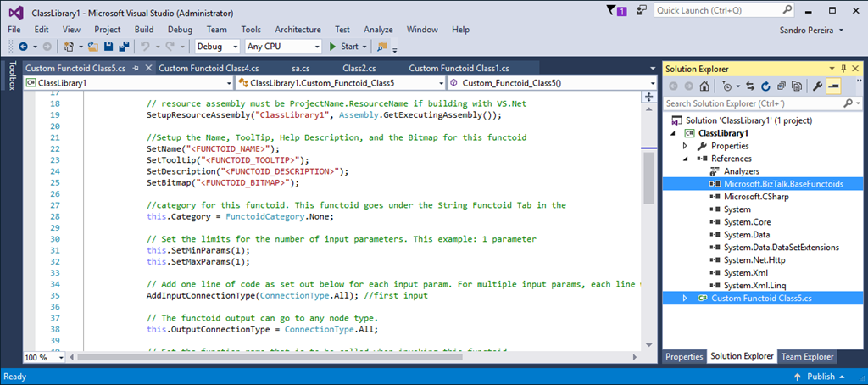Toggle Preview Selected Items button
The height and width of the screenshot is (385, 868).
point(833,86)
